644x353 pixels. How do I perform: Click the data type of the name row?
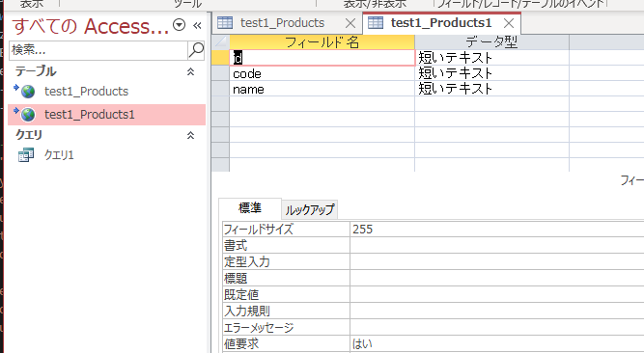click(491, 89)
